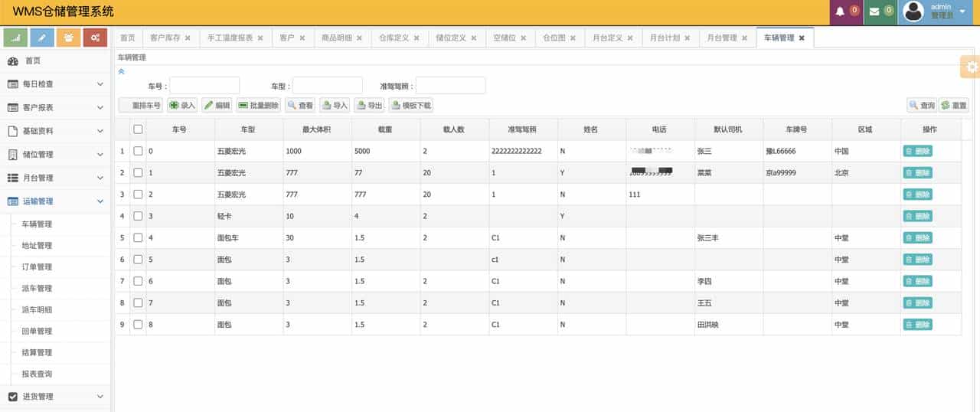Expand the 每日检查 sidebar menu

(x=55, y=84)
